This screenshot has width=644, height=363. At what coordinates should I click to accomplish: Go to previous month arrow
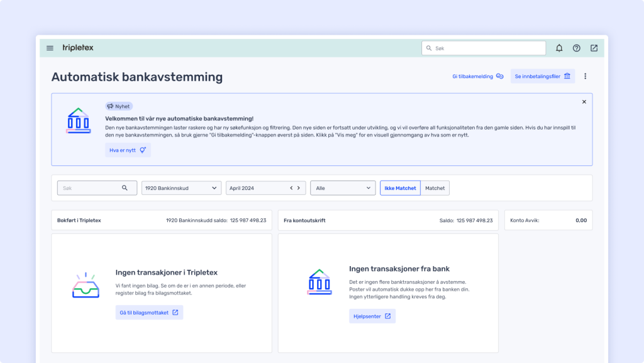coord(291,188)
